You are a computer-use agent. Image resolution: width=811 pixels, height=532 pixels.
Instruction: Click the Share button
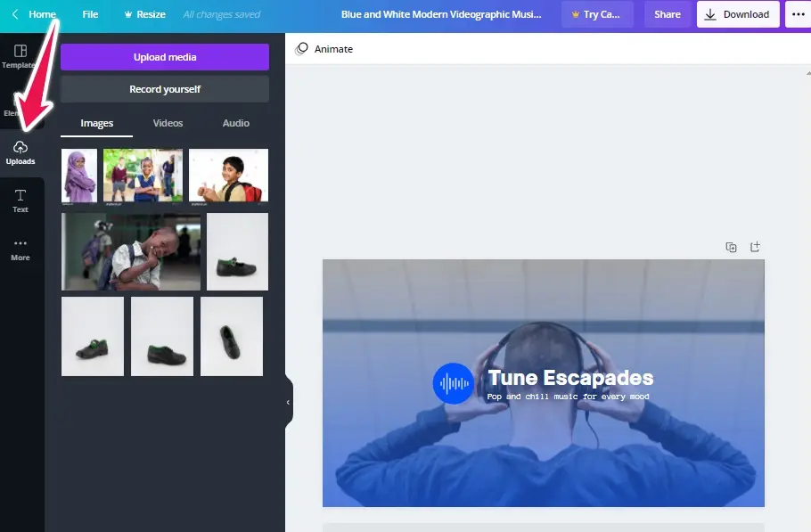pyautogui.click(x=668, y=14)
